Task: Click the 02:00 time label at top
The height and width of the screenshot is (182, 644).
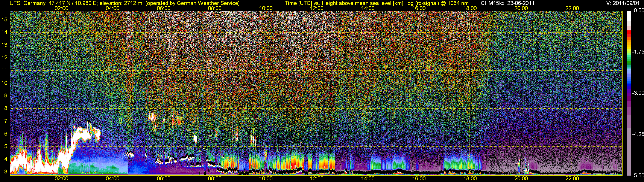Action: click(x=61, y=8)
